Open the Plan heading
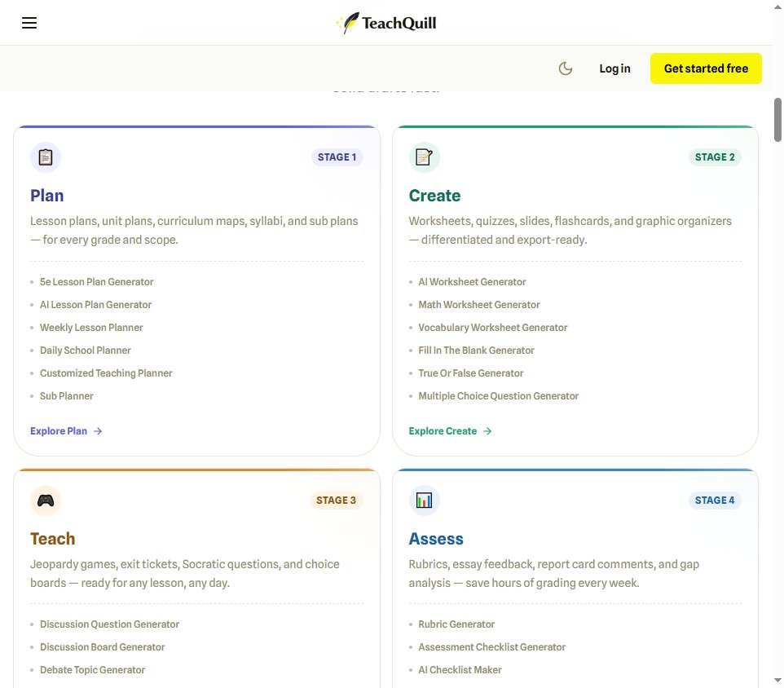The width and height of the screenshot is (784, 688). (47, 196)
